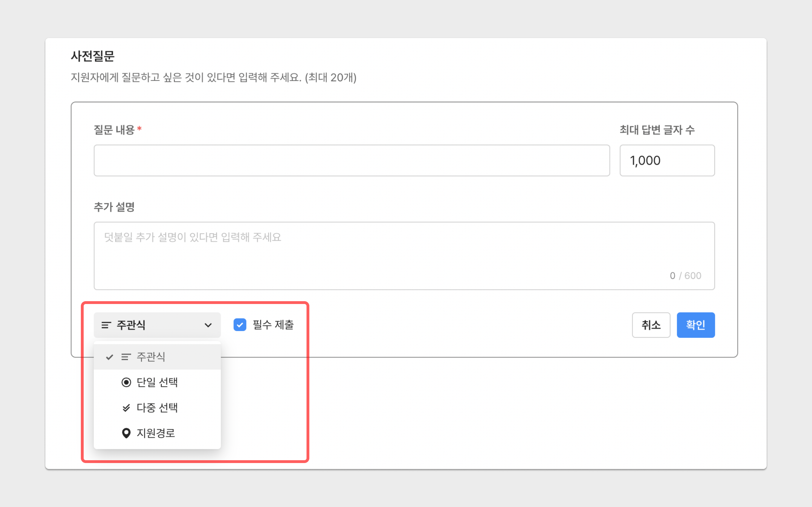This screenshot has width=812, height=507.
Task: Choose the 주관식 option text in the list
Action: pyautogui.click(x=151, y=357)
